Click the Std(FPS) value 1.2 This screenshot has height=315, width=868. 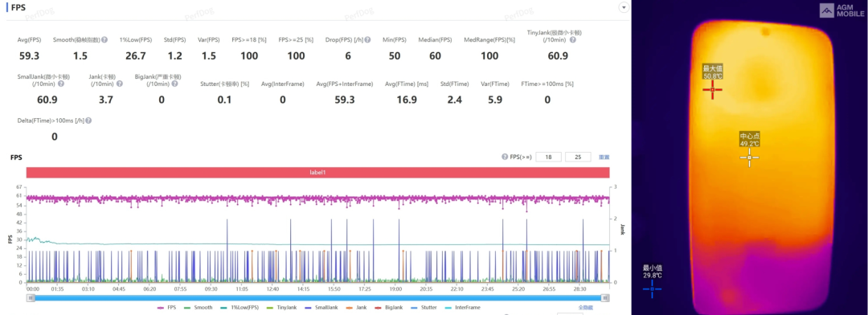point(175,56)
